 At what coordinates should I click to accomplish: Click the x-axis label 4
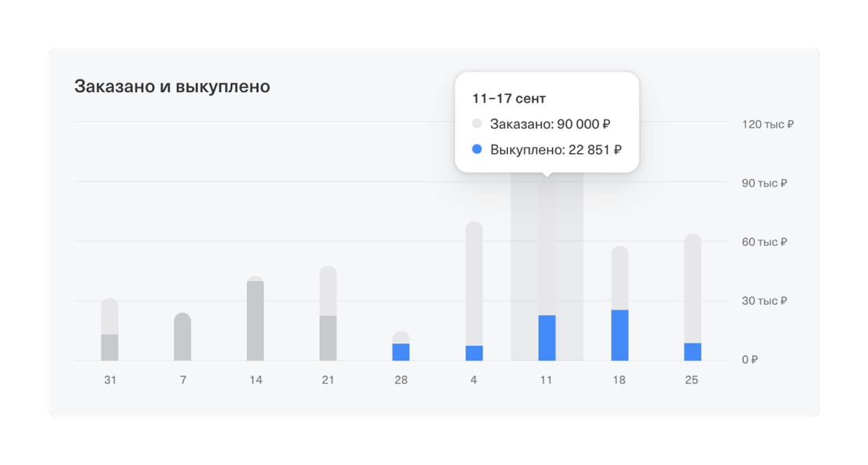[474, 380]
